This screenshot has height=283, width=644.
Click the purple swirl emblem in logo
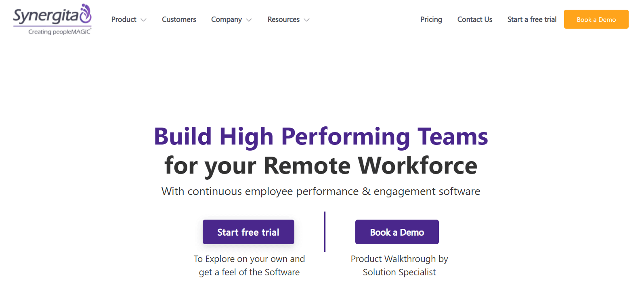pyautogui.click(x=86, y=14)
